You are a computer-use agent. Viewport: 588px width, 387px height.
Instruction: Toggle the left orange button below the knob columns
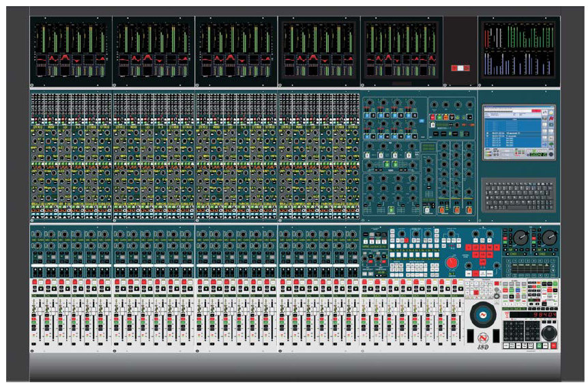click(442, 210)
